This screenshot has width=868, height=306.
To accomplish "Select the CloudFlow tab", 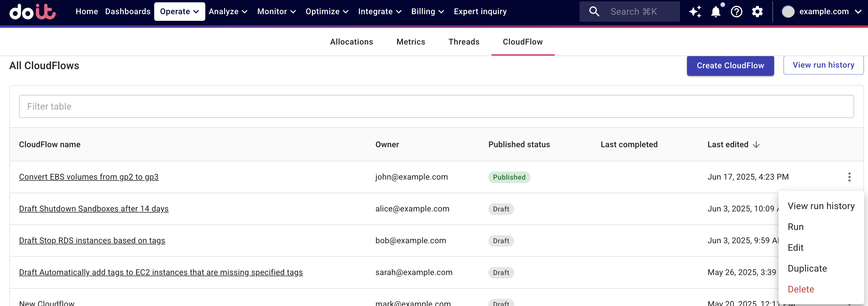I will click(523, 42).
